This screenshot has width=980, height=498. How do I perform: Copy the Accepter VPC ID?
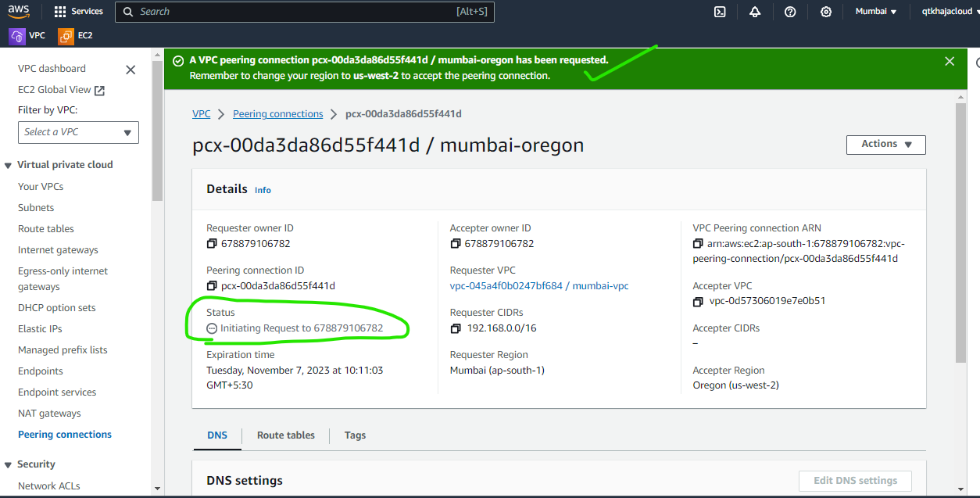(x=699, y=302)
